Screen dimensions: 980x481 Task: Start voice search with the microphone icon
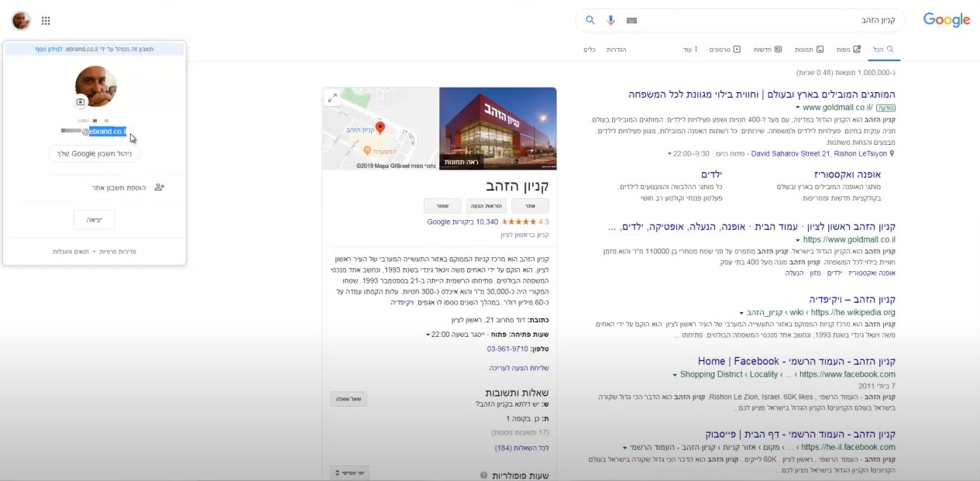point(610,20)
